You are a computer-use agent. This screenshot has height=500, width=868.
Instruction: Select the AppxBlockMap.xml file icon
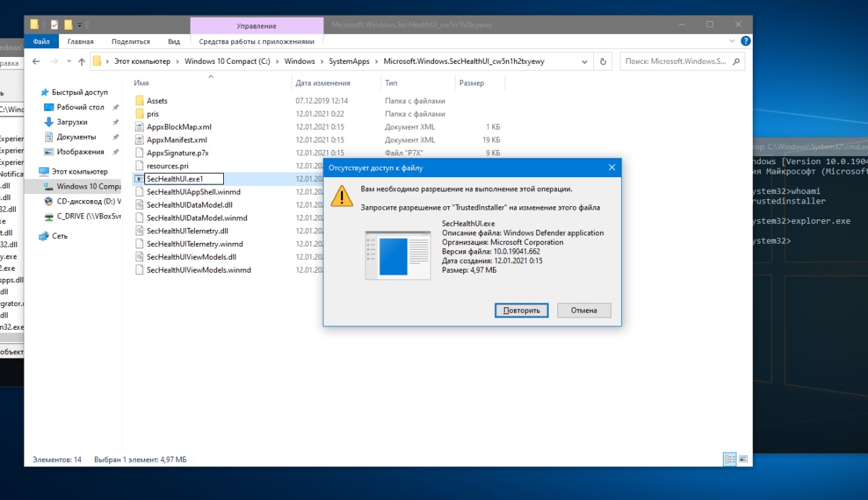pyautogui.click(x=140, y=127)
